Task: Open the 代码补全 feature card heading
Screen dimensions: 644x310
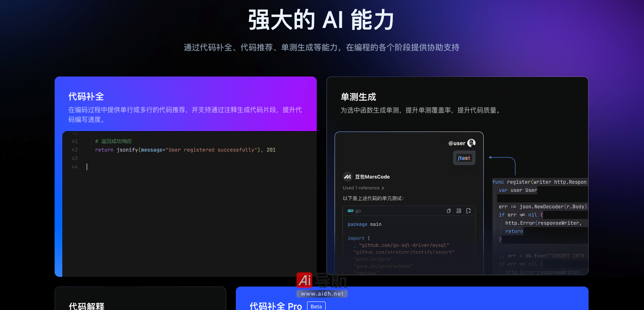Action: tap(86, 97)
